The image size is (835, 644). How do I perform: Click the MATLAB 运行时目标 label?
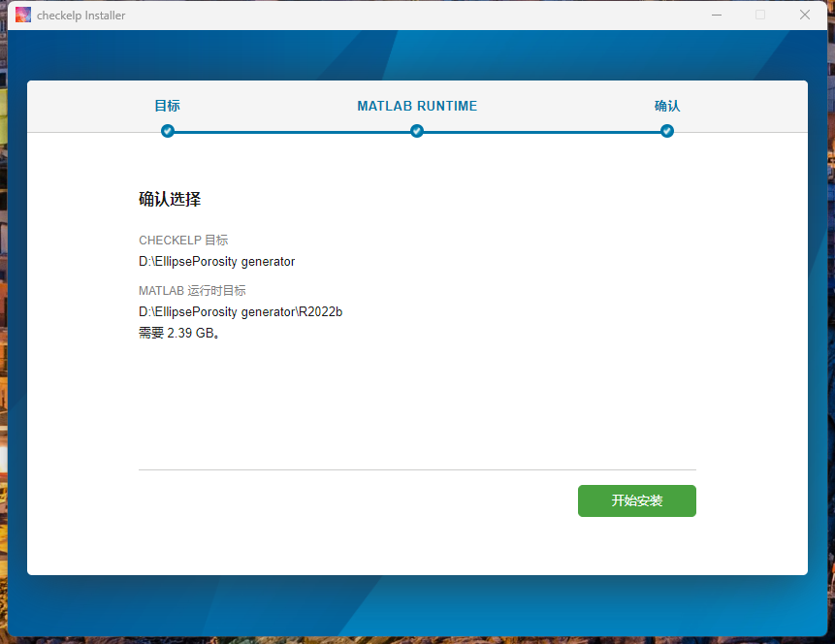coord(192,291)
